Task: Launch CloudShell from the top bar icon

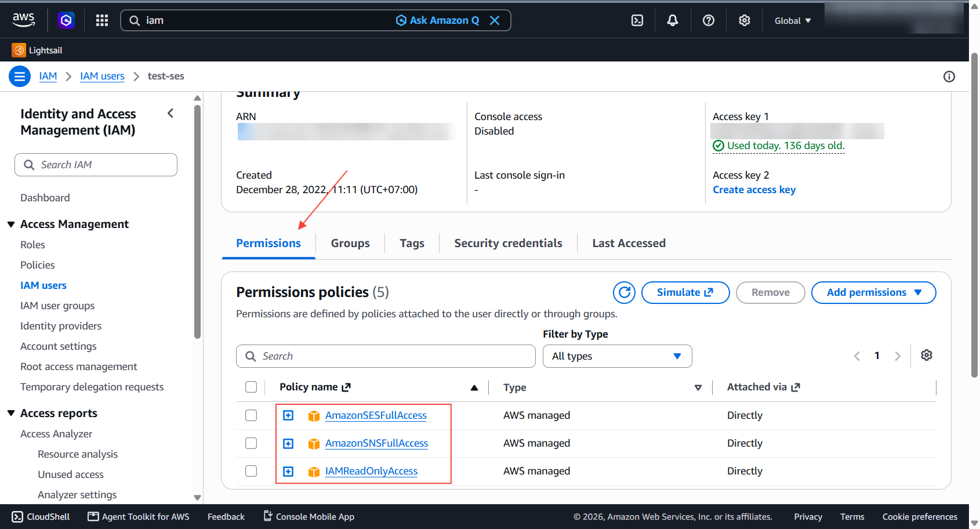Action: click(x=637, y=20)
